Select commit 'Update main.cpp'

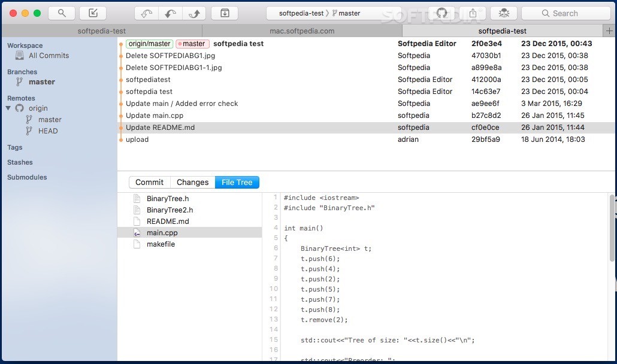(x=367, y=116)
